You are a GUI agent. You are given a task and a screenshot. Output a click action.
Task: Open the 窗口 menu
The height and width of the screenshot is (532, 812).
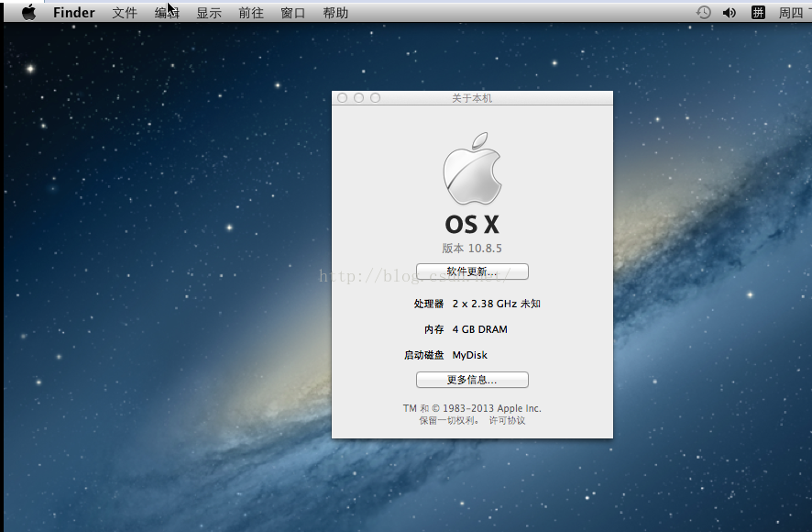(x=293, y=13)
